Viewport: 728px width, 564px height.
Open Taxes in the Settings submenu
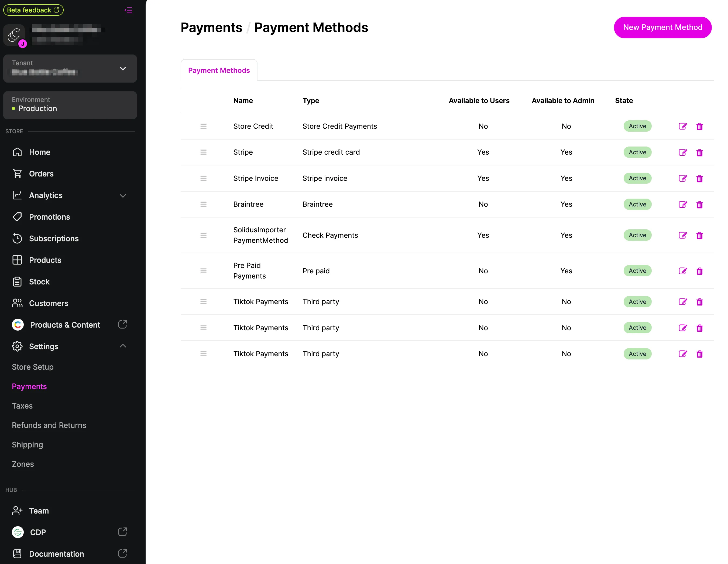point(22,406)
